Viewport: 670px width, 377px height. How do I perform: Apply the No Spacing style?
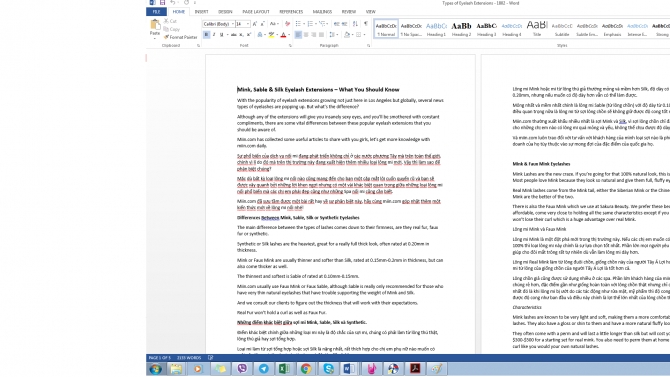click(x=411, y=29)
